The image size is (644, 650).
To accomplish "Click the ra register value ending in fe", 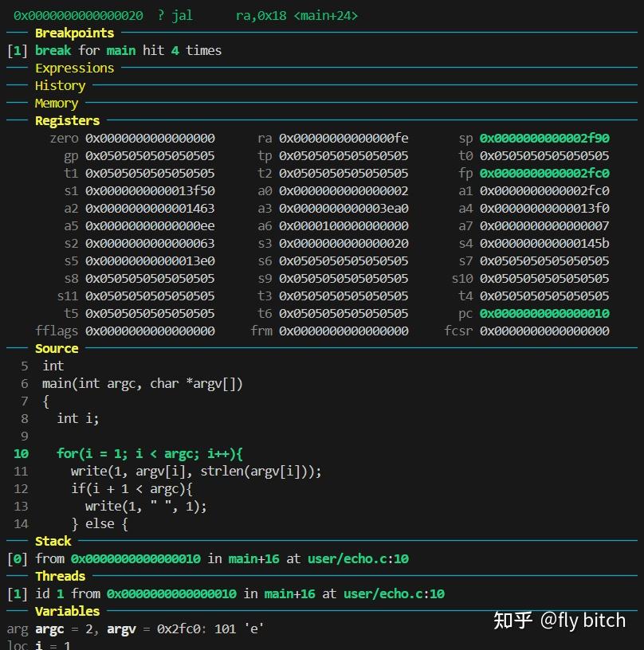I will tap(344, 138).
